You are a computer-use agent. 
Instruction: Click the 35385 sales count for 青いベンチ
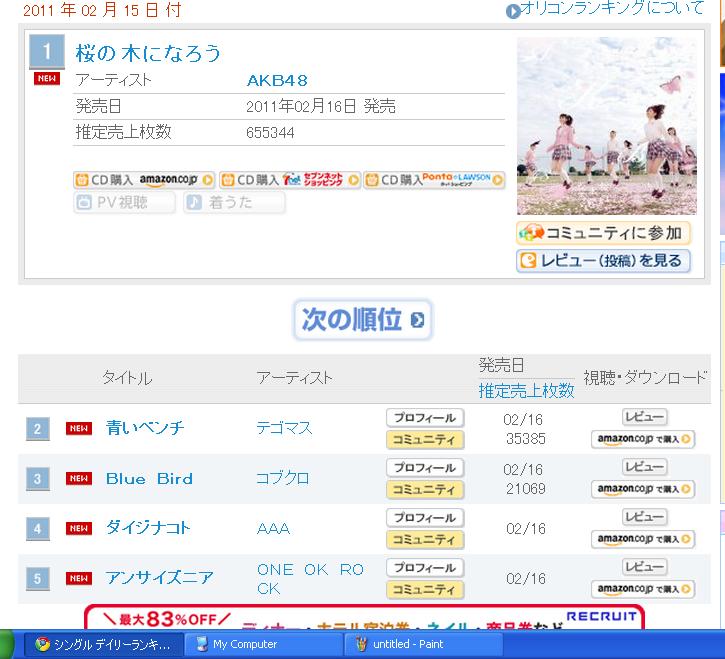point(526,438)
